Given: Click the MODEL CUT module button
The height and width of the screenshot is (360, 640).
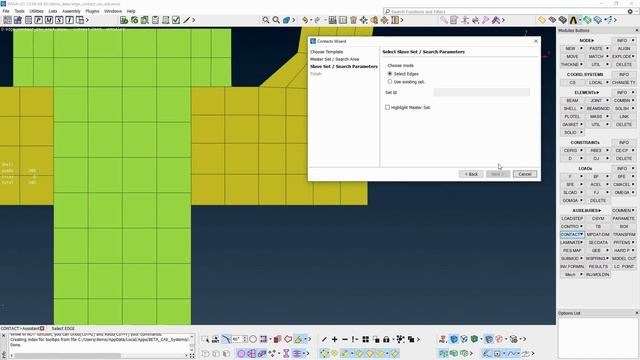Looking at the screenshot, I should [624, 258].
